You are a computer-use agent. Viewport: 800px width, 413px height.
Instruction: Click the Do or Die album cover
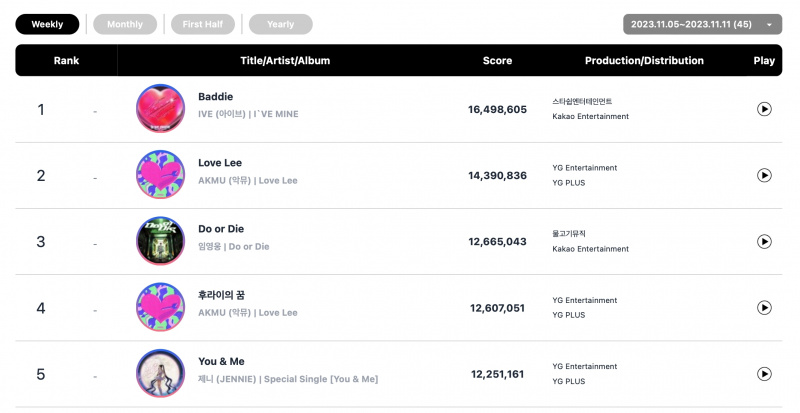(x=161, y=241)
